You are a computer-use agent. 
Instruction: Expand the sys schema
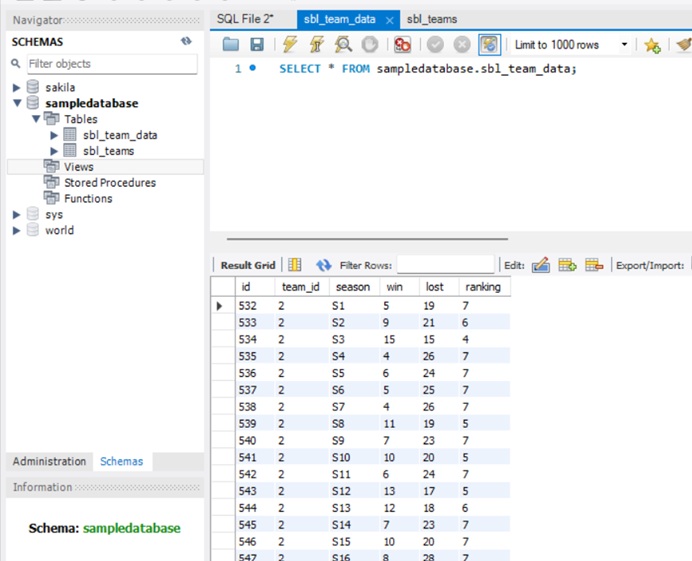[x=16, y=215]
